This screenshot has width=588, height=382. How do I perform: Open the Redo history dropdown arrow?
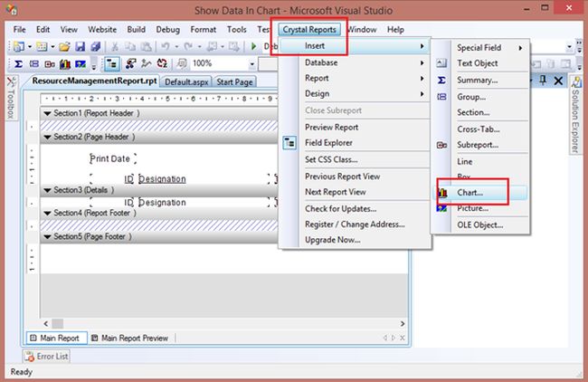click(199, 47)
